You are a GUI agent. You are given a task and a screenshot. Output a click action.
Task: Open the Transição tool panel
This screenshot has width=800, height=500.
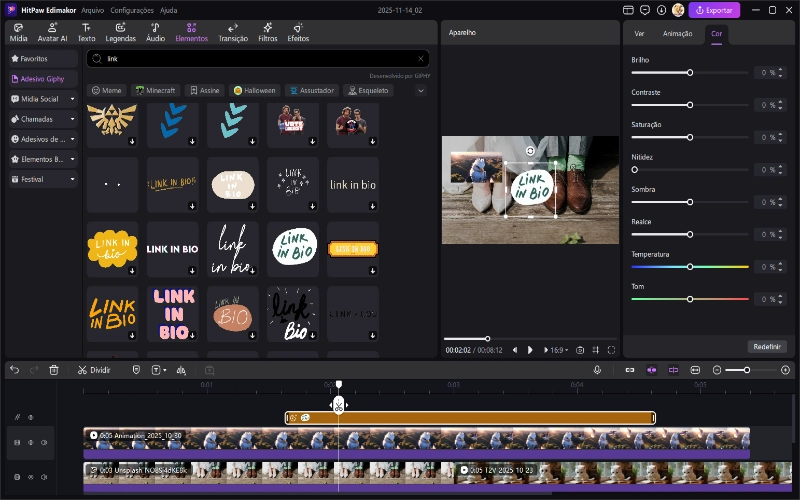232,32
